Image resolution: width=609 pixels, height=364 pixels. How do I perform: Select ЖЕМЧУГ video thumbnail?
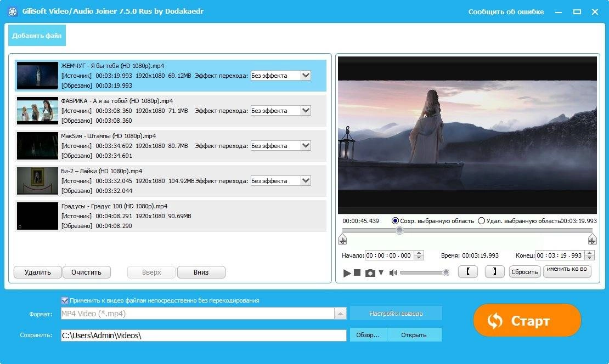pyautogui.click(x=37, y=76)
